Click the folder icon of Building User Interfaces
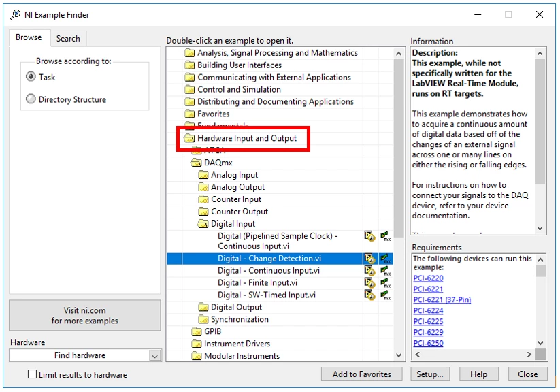 [190, 65]
